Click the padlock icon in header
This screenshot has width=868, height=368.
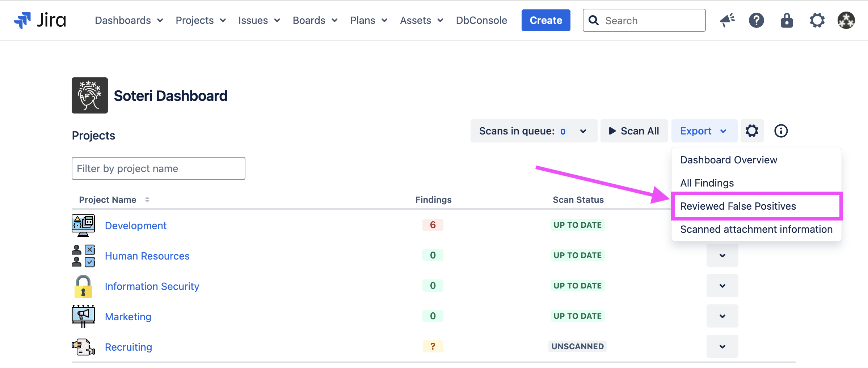click(x=787, y=20)
